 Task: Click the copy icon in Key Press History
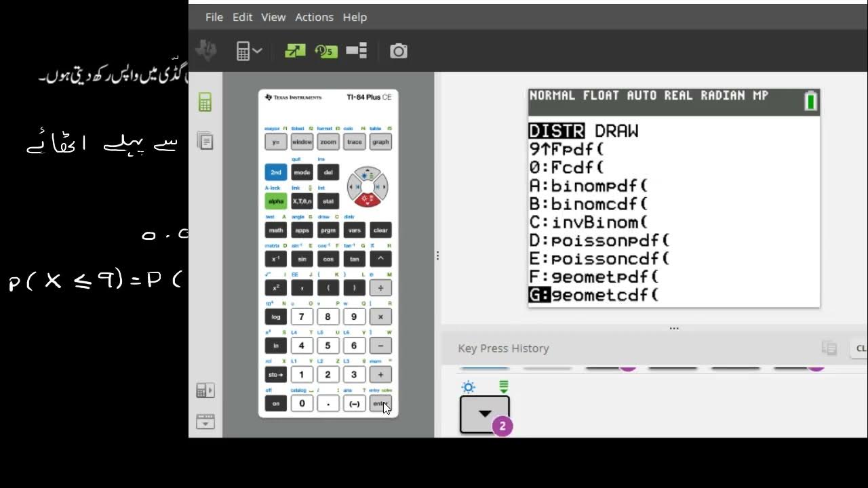click(829, 348)
